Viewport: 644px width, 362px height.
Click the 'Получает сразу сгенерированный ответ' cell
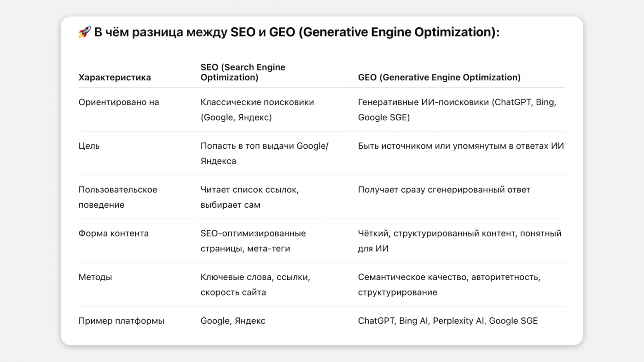pos(444,189)
